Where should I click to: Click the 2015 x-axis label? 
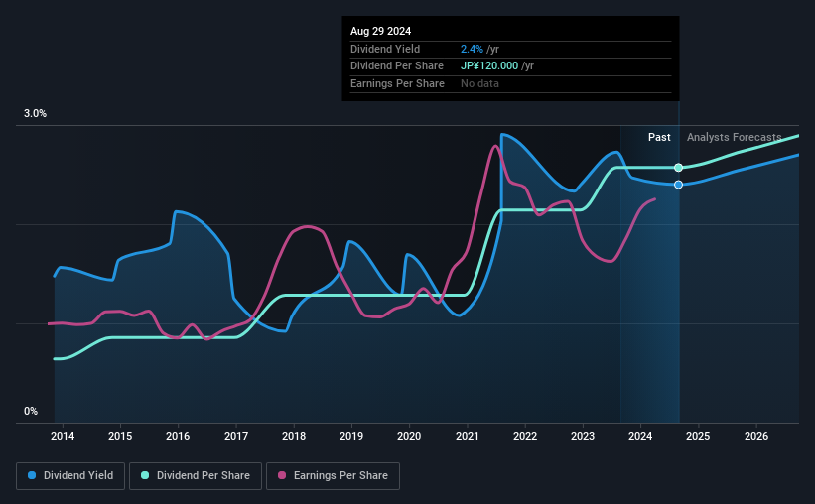[x=120, y=436]
